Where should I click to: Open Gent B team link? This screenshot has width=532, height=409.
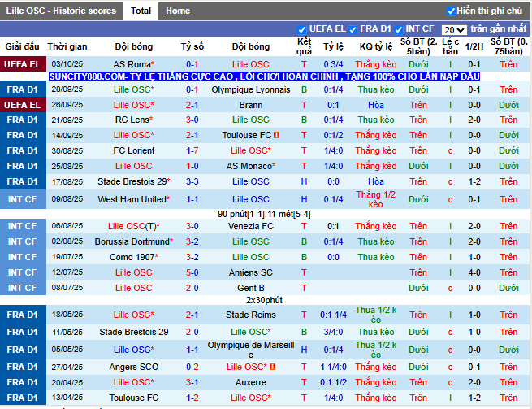[251, 288]
